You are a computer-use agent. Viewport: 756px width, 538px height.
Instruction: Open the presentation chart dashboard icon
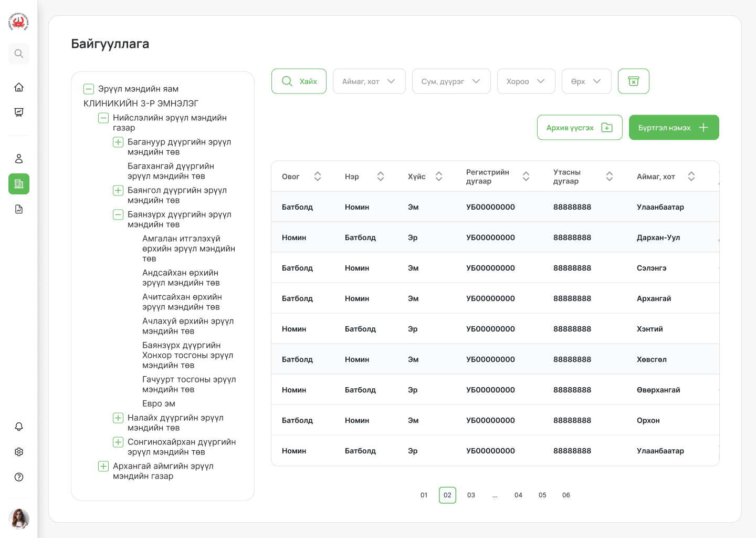[19, 112]
